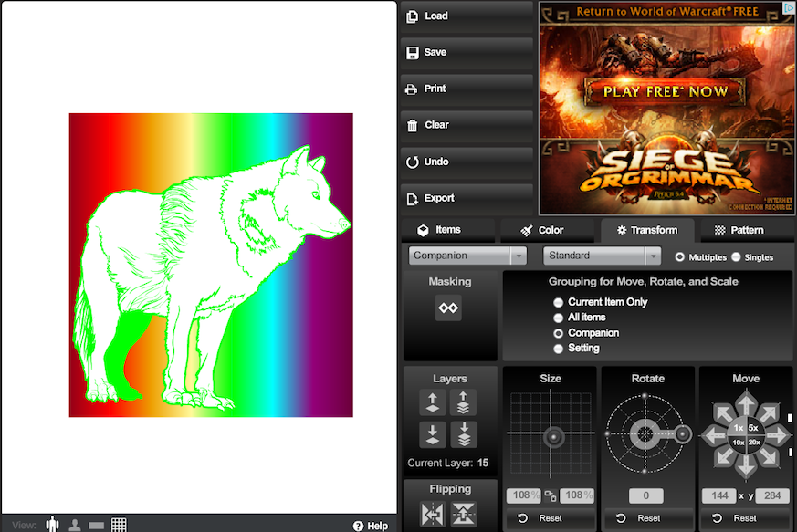Show the grid view
This screenshot has width=797, height=532.
[119, 525]
